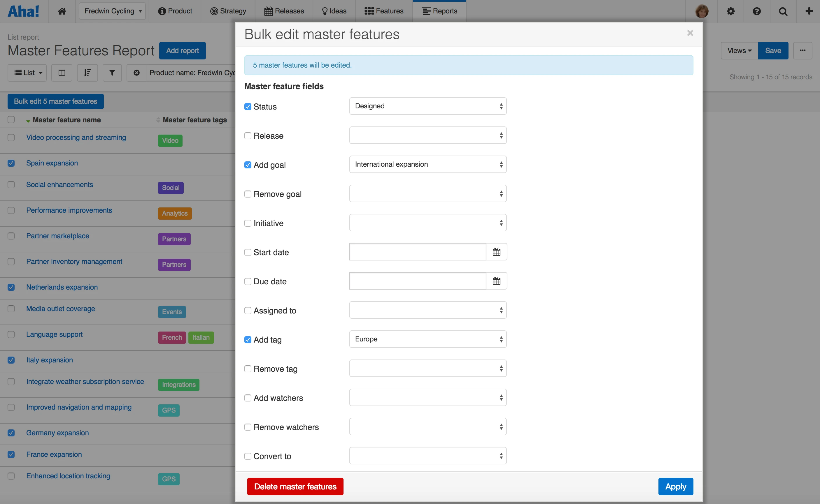The image size is (820, 504).
Task: Go to the Releases menu
Action: click(x=284, y=11)
